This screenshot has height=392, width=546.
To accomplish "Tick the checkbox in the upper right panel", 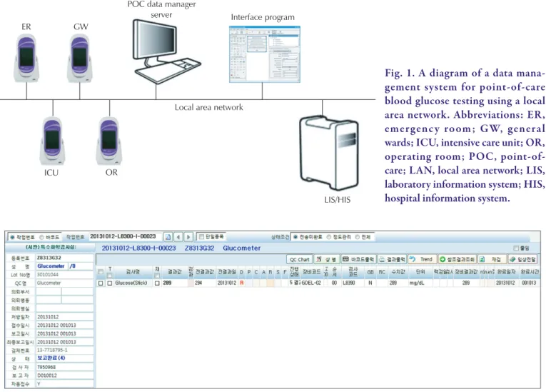I will (516, 248).
